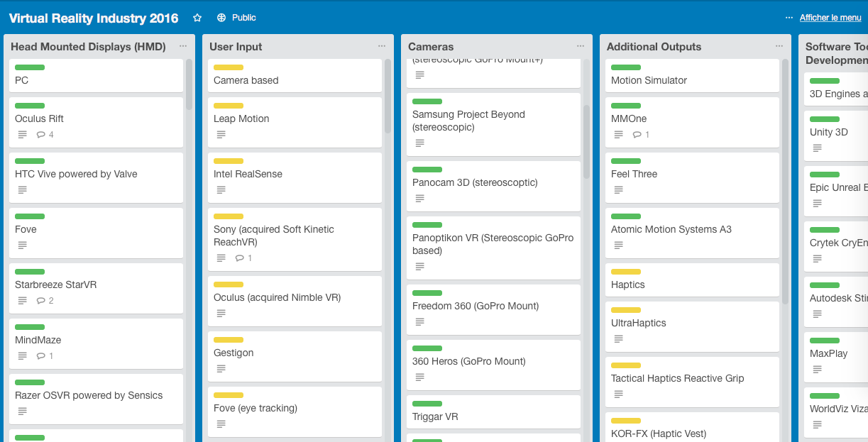Click description icon on UltraHaptics card
868x442 pixels.
point(618,339)
